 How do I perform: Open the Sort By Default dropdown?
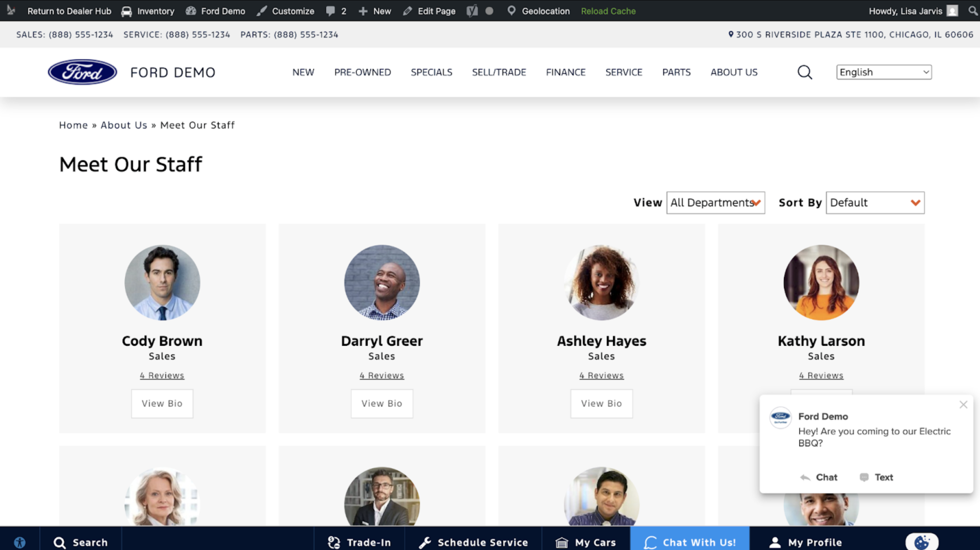[x=875, y=202]
